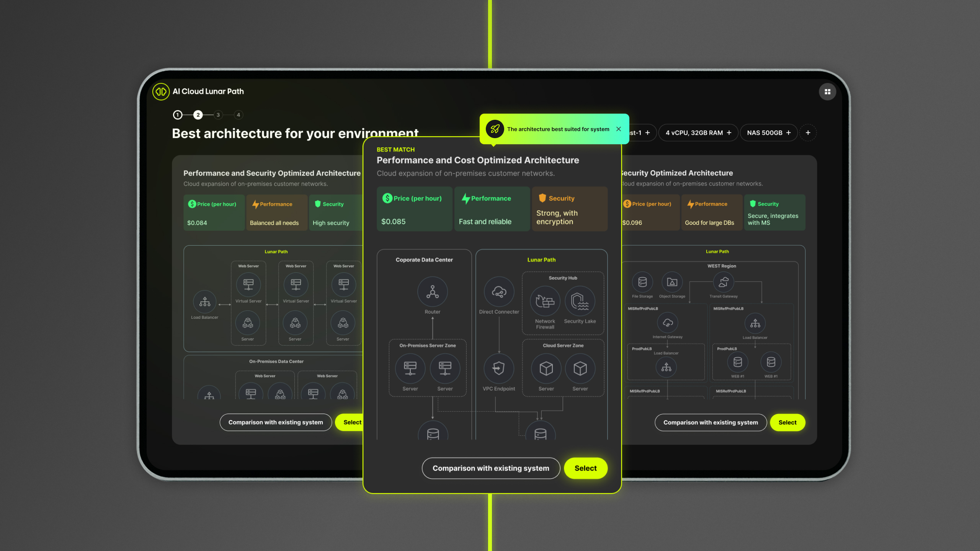Viewport: 980px width, 551px height.
Task: Click the Good for large DBs performance tile
Action: pos(712,213)
